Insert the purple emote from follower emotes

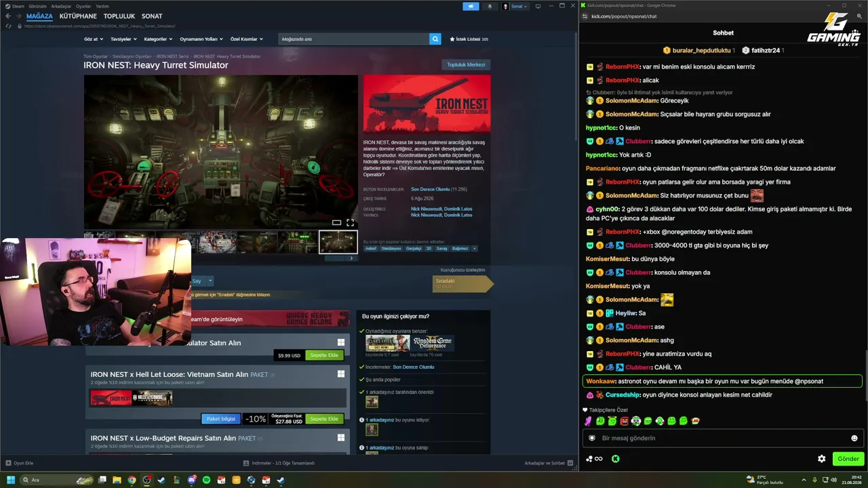coord(589,421)
